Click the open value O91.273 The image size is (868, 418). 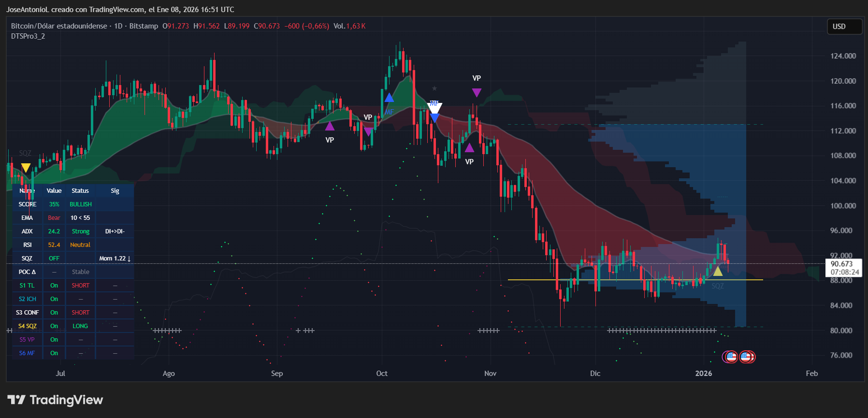coord(175,26)
